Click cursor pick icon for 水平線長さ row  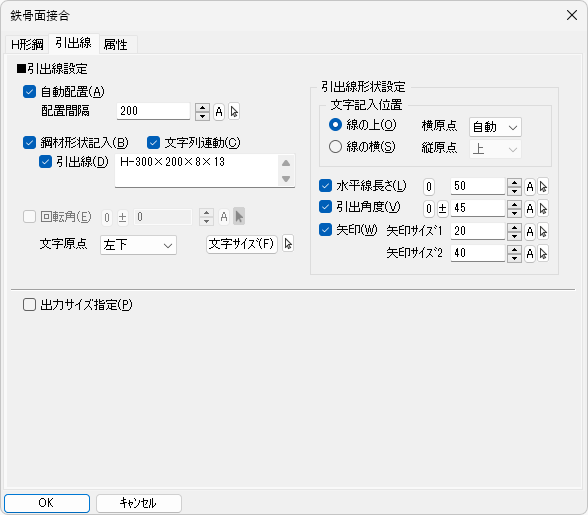click(x=543, y=186)
